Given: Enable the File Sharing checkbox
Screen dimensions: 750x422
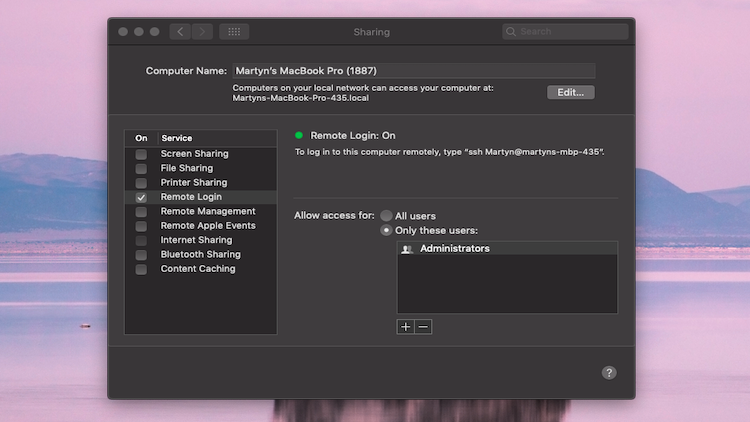Looking at the screenshot, I should [141, 169].
